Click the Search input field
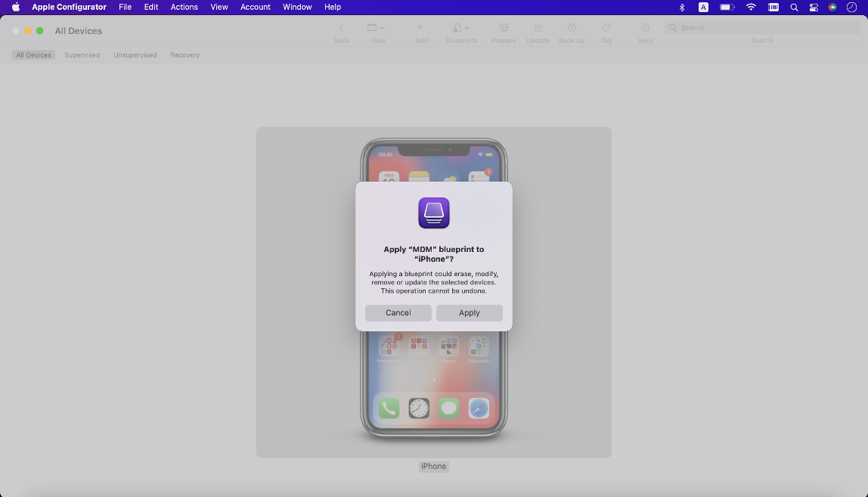 coord(762,28)
